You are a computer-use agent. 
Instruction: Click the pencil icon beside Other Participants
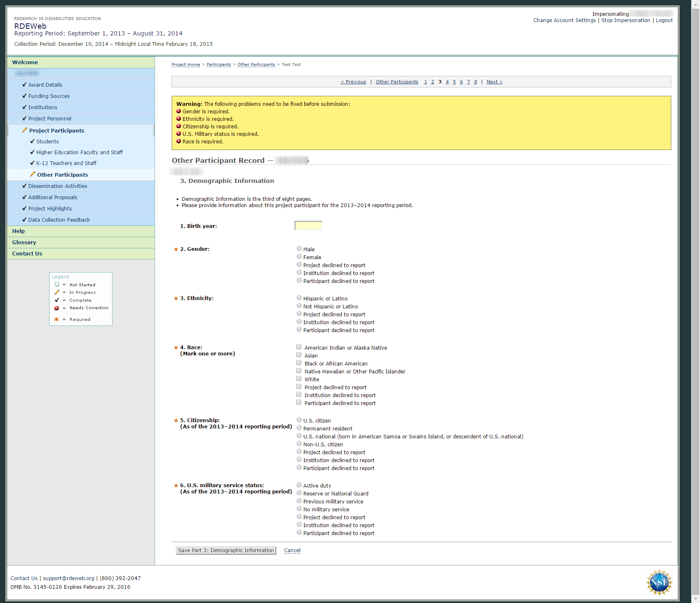[x=32, y=174]
